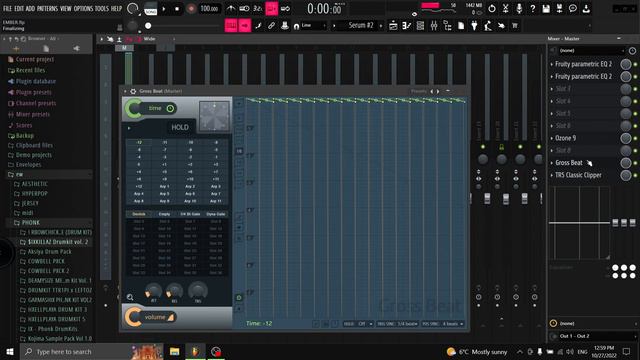640x360 pixels.
Task: Open Gross Beat POS SYNC dropdown
Action: (443, 324)
